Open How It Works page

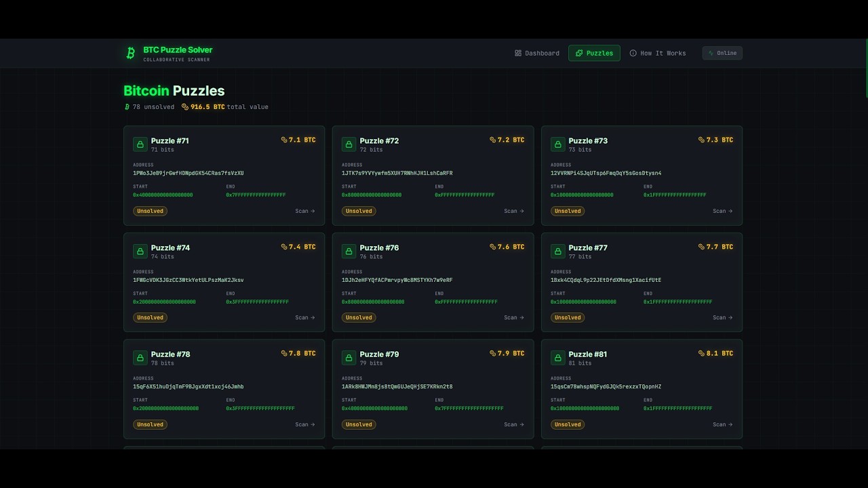[658, 53]
